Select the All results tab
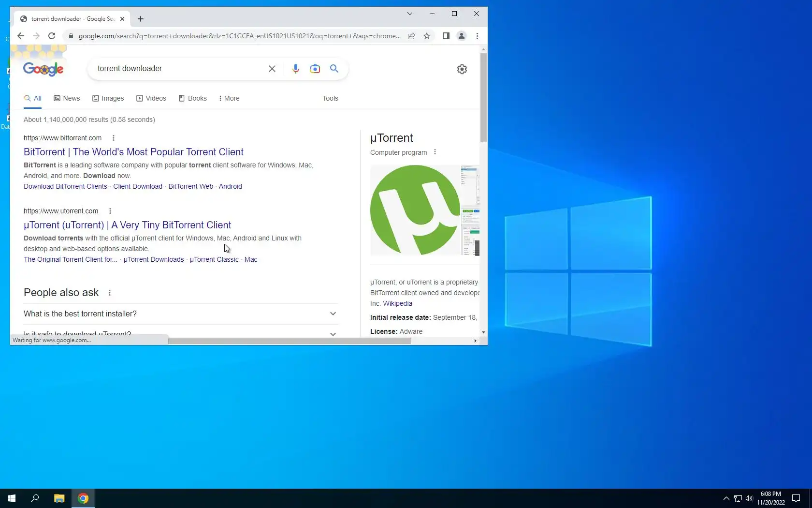This screenshot has width=812, height=508. (x=33, y=98)
